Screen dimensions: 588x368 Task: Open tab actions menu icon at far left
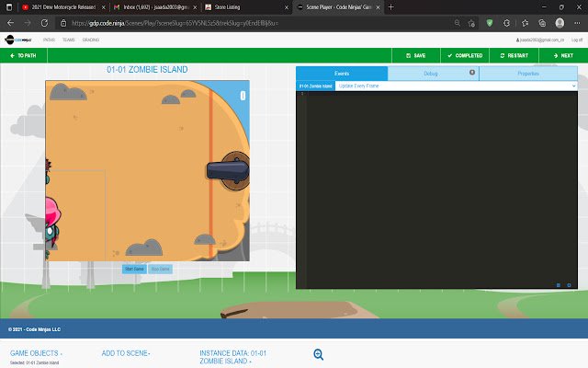click(x=9, y=7)
